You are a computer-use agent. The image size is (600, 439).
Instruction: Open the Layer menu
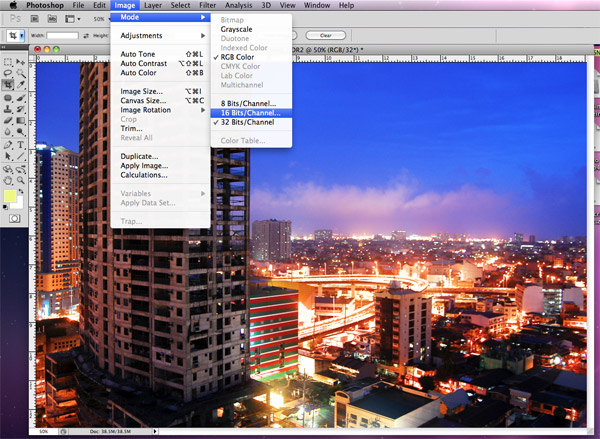(153, 5)
